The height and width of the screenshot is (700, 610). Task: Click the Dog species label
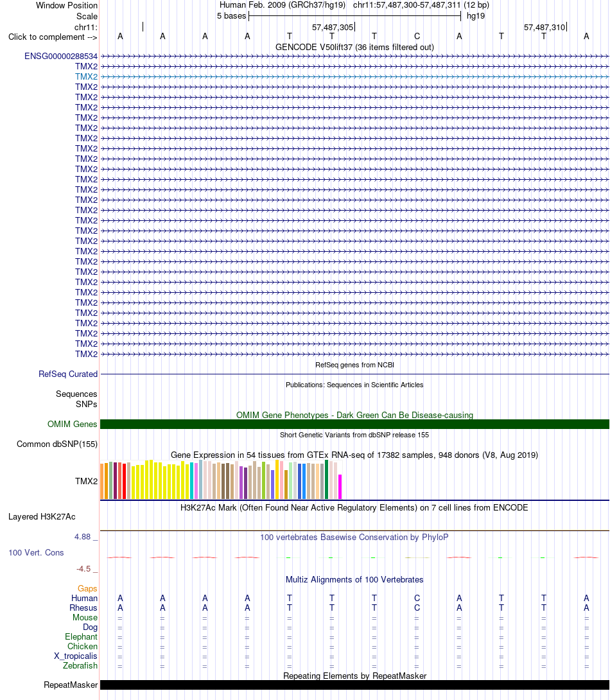pyautogui.click(x=90, y=627)
